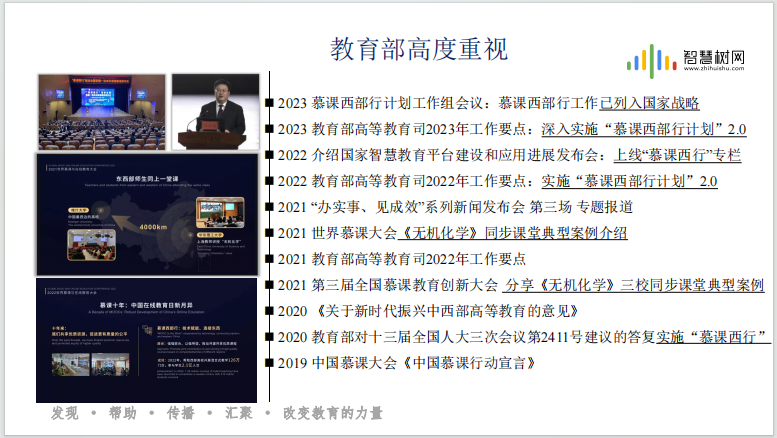777x438 pixels.
Task: Click the 教育部高度重视 slide title
Action: click(x=418, y=50)
